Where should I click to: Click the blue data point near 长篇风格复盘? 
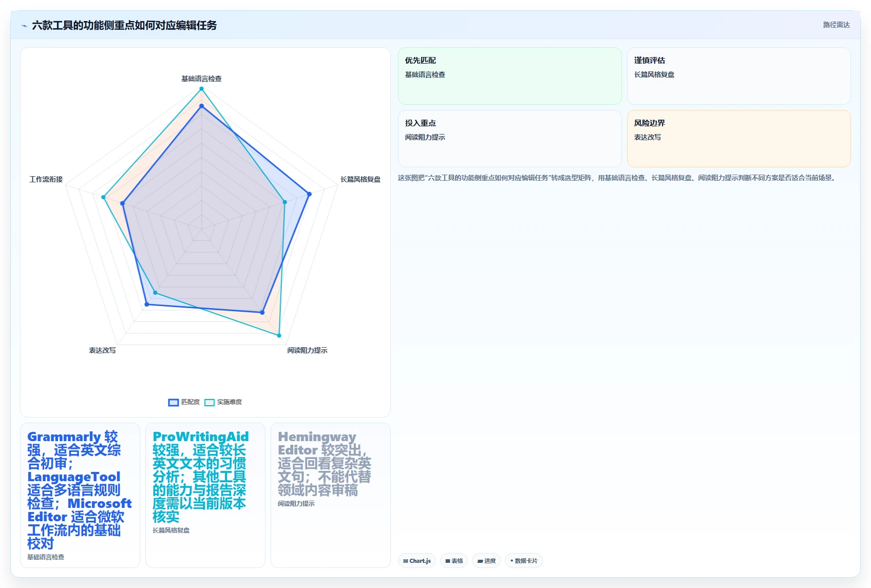pyautogui.click(x=309, y=194)
